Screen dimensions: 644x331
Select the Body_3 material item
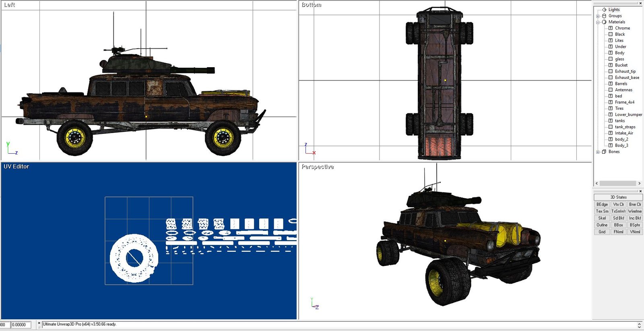[x=621, y=146]
